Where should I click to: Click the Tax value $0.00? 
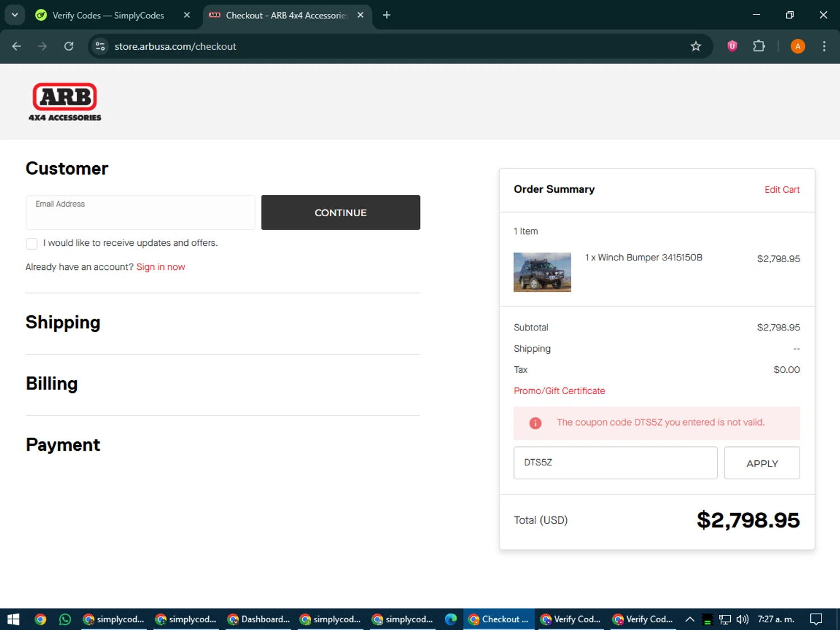tap(786, 370)
